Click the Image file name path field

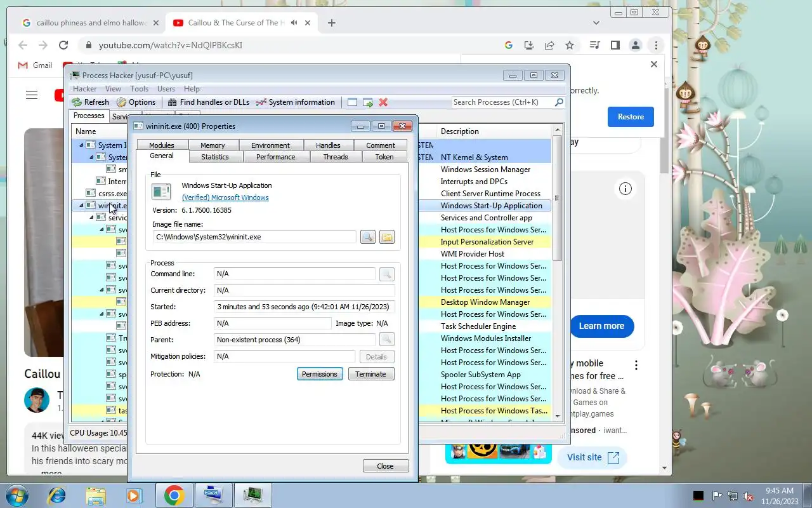(254, 237)
